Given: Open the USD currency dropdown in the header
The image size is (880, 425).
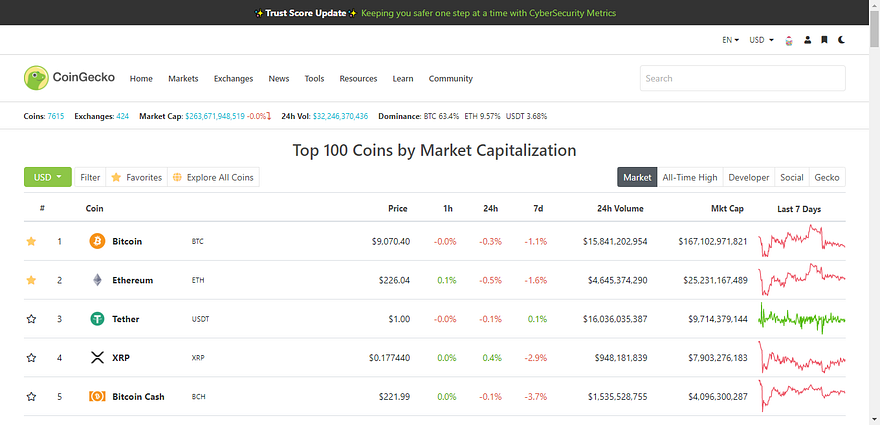Looking at the screenshot, I should (761, 40).
